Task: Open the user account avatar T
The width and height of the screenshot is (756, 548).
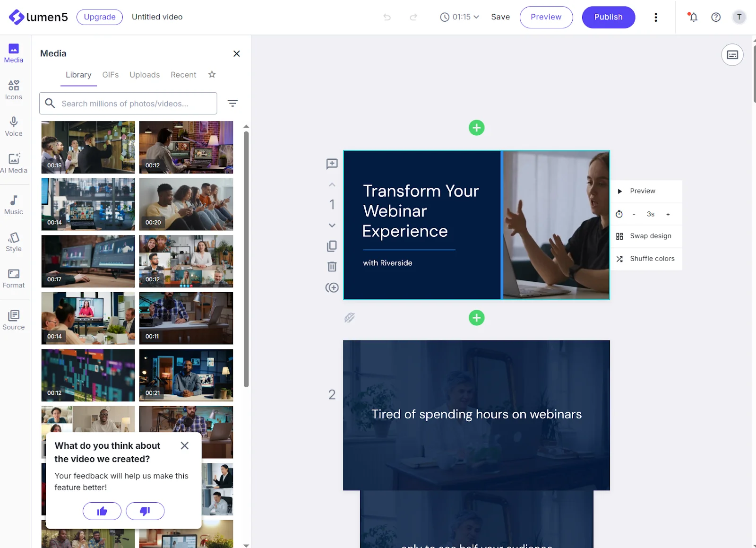Action: point(739,17)
